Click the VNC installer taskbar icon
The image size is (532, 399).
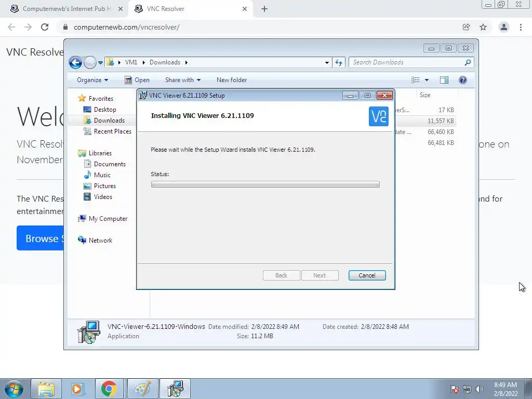pos(175,389)
